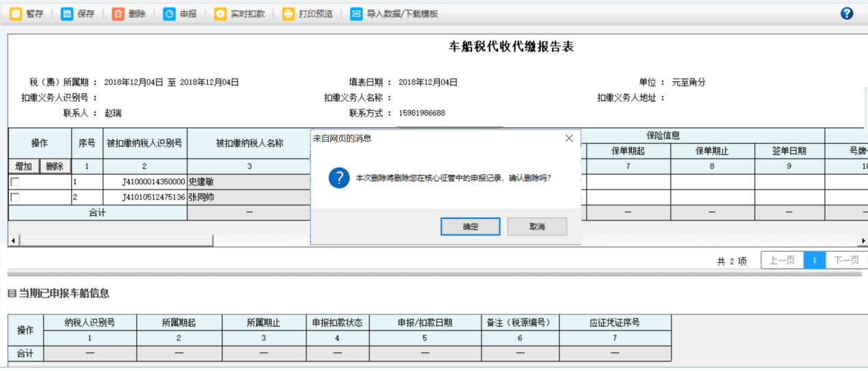The height and width of the screenshot is (371, 868).
Task: Collapse the 当期已申报车船信息 section
Action: (12, 294)
